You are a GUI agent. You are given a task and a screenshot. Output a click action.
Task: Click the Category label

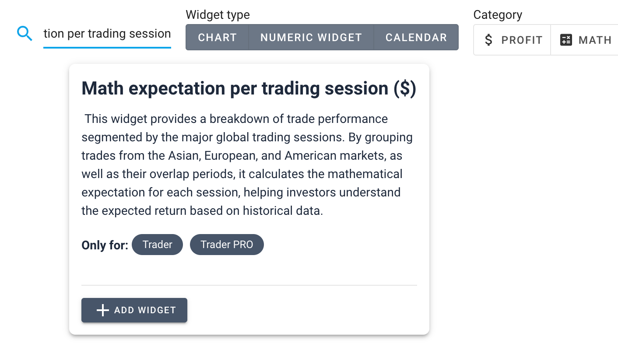point(498,15)
